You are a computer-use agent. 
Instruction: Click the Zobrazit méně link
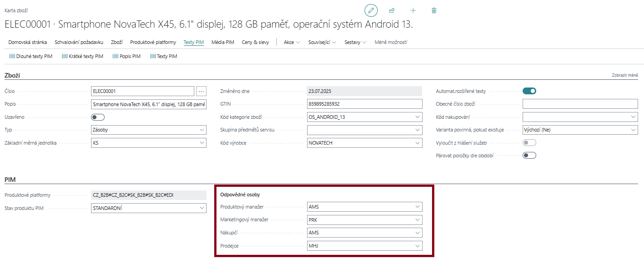coord(625,75)
